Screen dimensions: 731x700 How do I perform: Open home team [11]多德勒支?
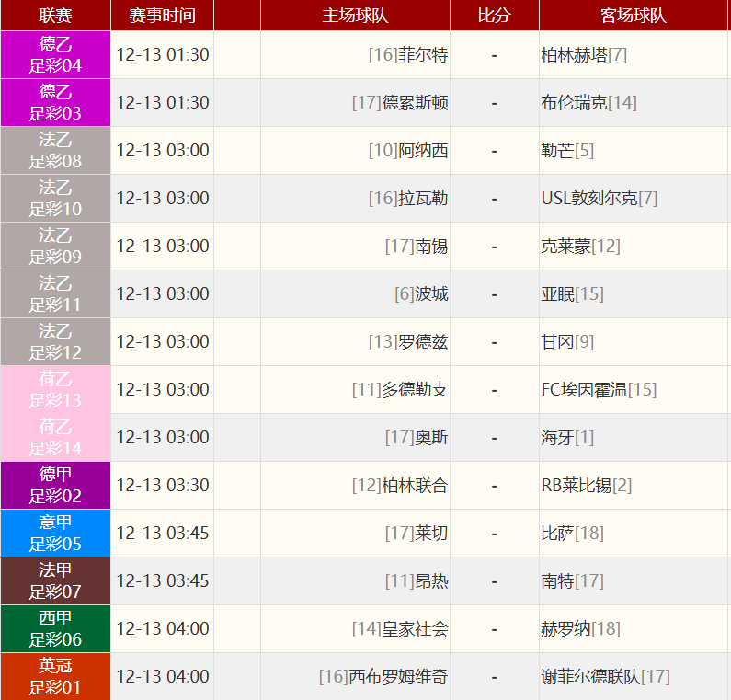point(400,389)
